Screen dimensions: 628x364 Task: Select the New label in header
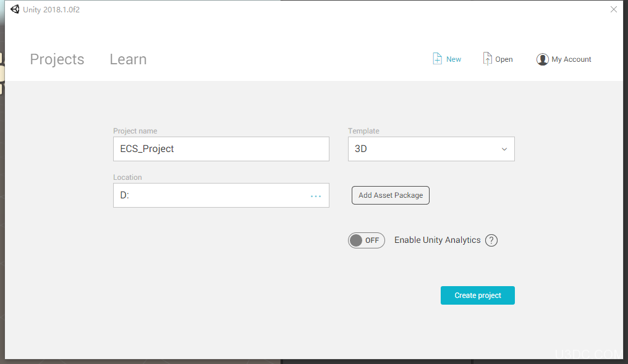pos(453,59)
